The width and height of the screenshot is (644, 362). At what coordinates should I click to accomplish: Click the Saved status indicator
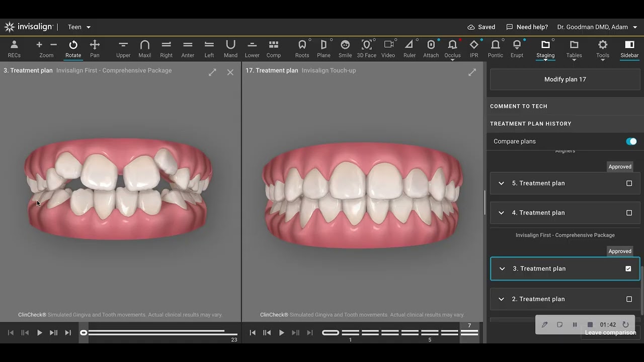click(x=481, y=27)
